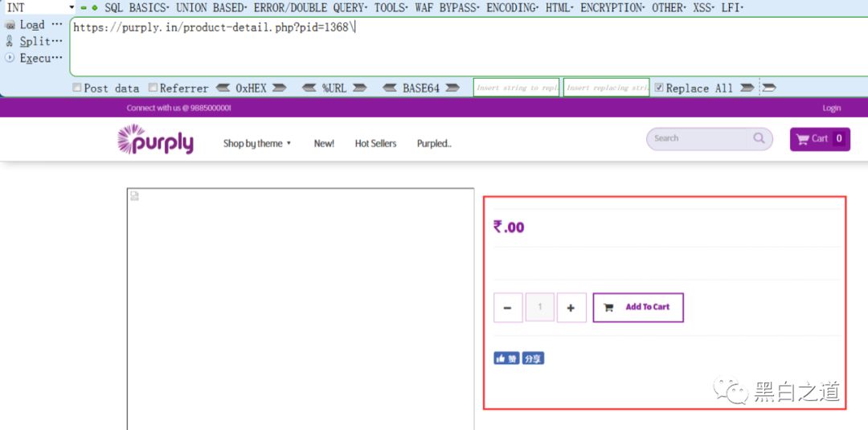Uncheck the Replace All checkbox
This screenshot has width=868, height=430.
(659, 88)
